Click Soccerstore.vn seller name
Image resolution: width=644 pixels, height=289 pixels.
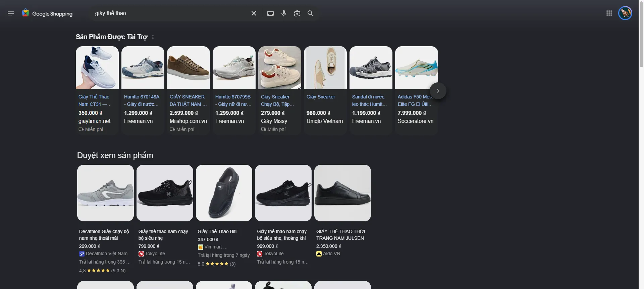click(x=416, y=121)
